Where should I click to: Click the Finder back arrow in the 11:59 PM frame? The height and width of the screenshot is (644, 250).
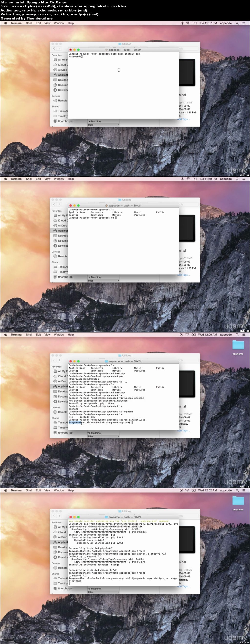pyautogui.click(x=54, y=204)
